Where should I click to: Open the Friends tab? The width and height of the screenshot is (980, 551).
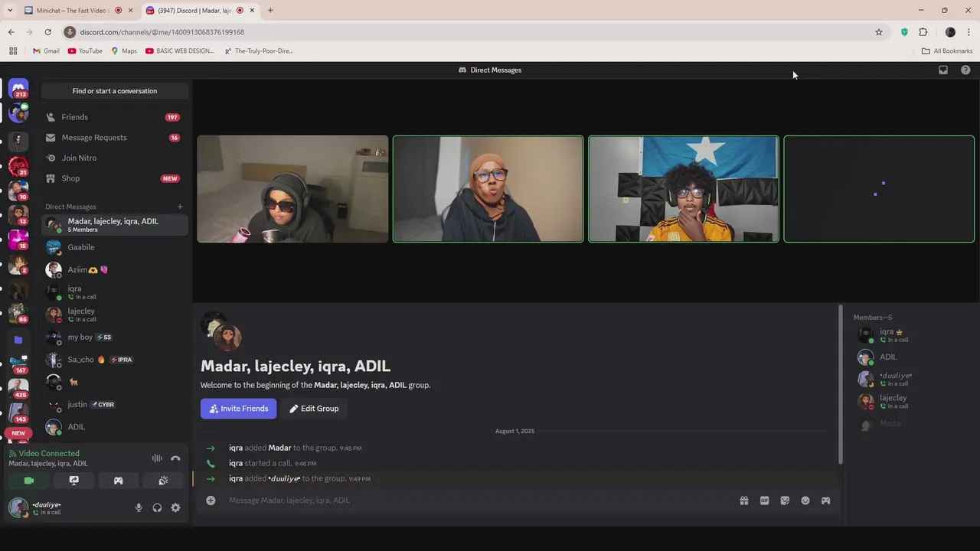coord(115,117)
